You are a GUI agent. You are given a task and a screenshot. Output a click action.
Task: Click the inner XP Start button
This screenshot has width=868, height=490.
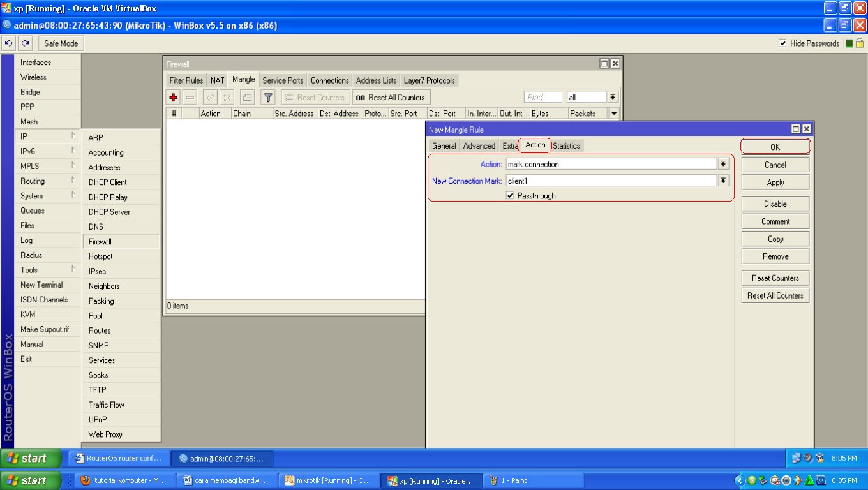pyautogui.click(x=31, y=458)
